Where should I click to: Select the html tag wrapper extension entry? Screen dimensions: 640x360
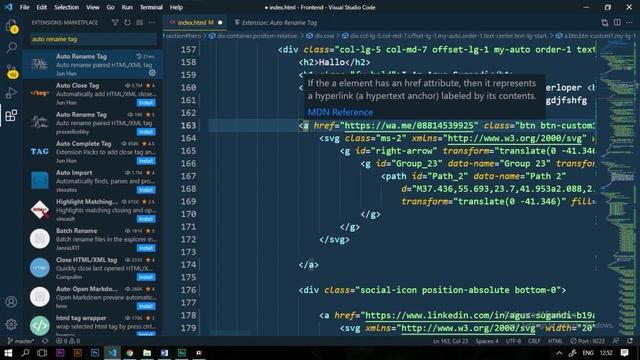tap(93, 325)
